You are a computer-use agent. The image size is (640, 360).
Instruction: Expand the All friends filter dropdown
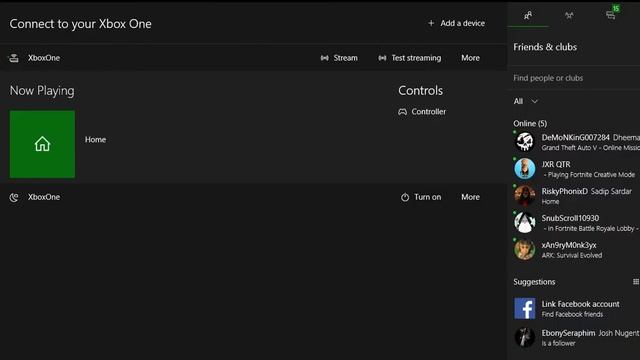click(x=526, y=101)
